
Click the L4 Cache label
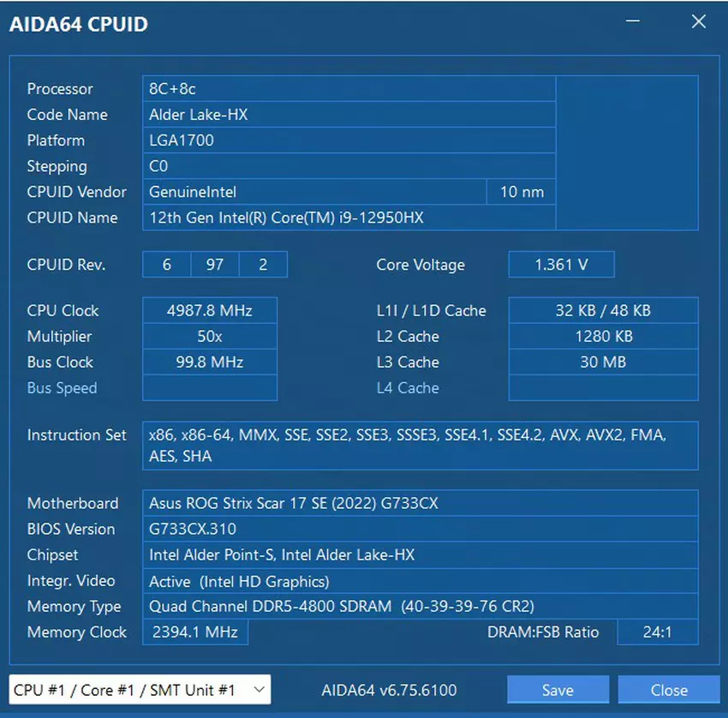[x=408, y=388]
